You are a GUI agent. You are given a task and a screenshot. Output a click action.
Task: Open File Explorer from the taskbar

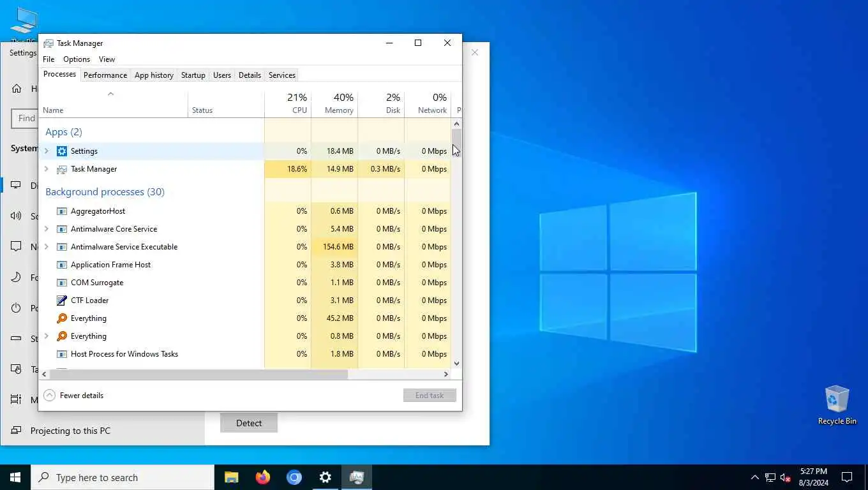click(x=231, y=477)
